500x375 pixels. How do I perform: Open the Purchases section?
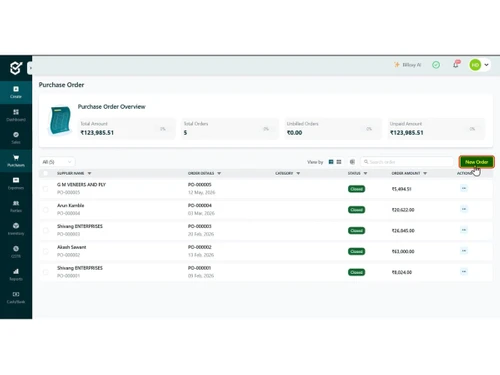(16, 161)
